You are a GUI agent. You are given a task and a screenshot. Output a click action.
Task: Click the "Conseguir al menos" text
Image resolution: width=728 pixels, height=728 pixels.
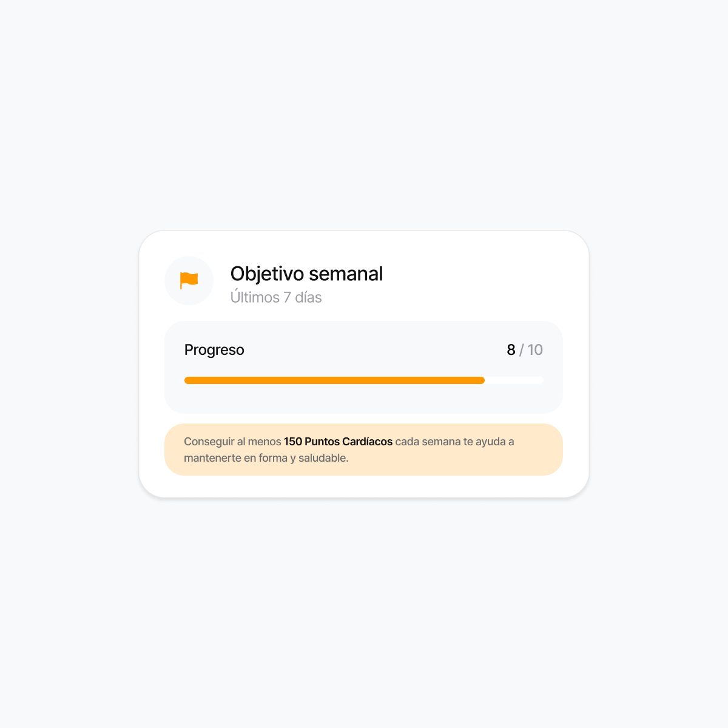(232, 442)
